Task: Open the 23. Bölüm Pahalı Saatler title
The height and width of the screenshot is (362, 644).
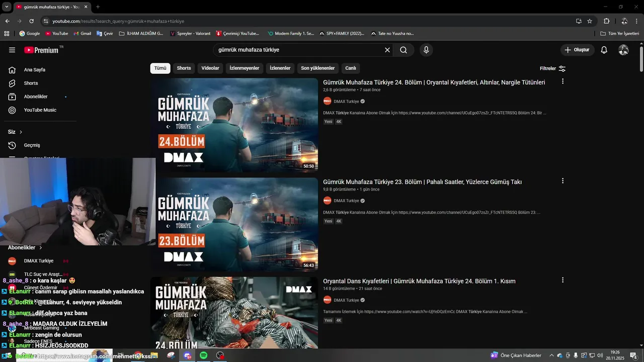Action: [423, 182]
